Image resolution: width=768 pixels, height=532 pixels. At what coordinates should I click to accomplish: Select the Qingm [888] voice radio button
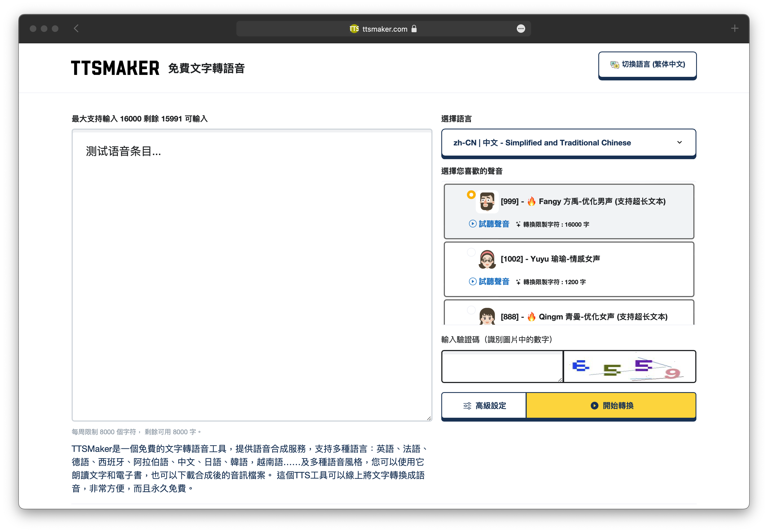[x=471, y=310]
